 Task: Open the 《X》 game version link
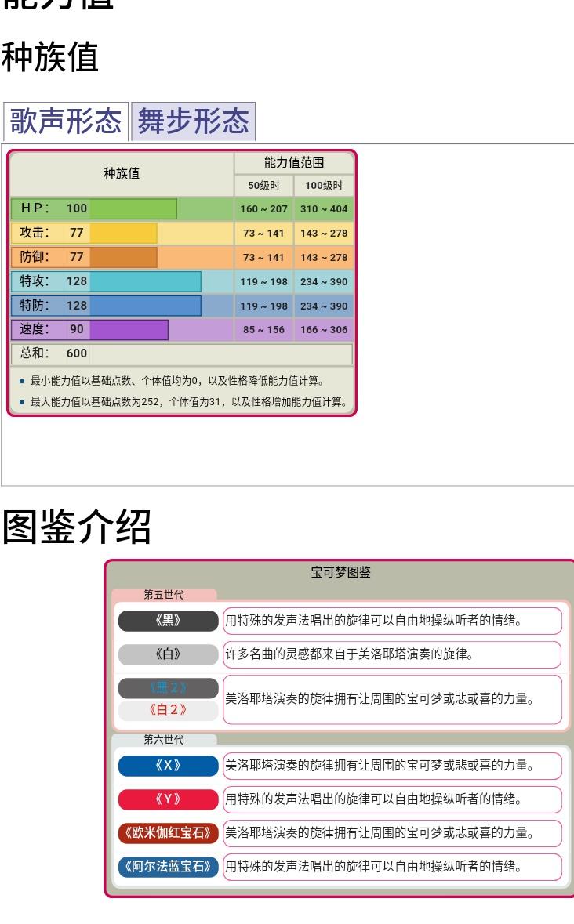click(168, 766)
